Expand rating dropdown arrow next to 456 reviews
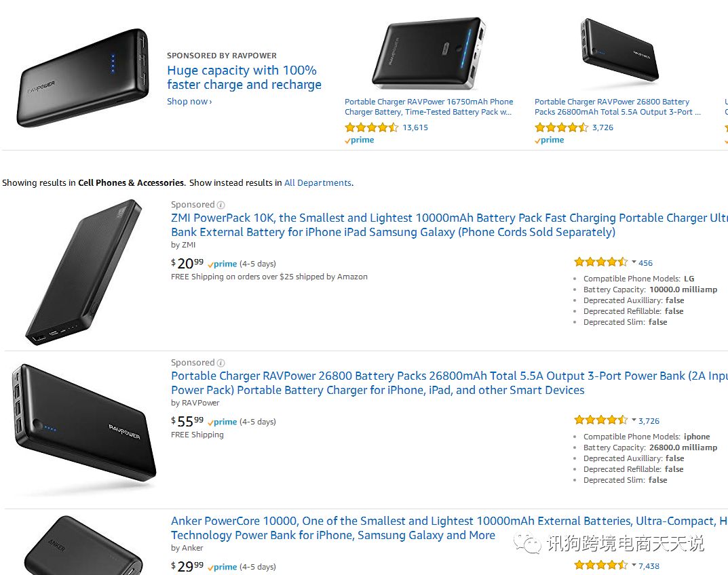728x575 pixels. [x=634, y=262]
